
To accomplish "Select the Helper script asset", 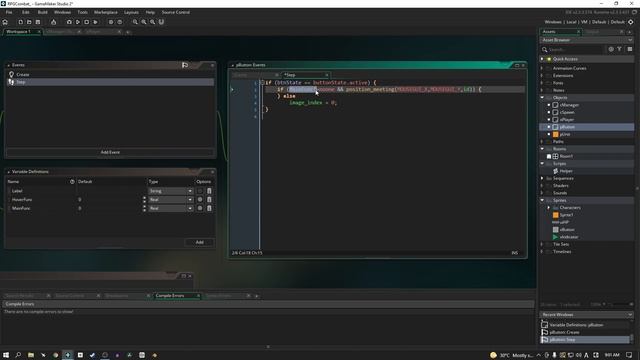I will (x=566, y=171).
